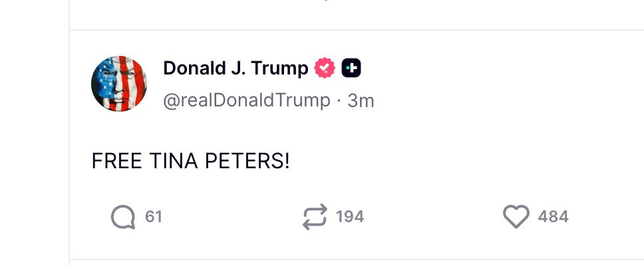Viewport: 644px width, 266px height.
Task: Click the ReTruth count 194
Action: coord(350,217)
